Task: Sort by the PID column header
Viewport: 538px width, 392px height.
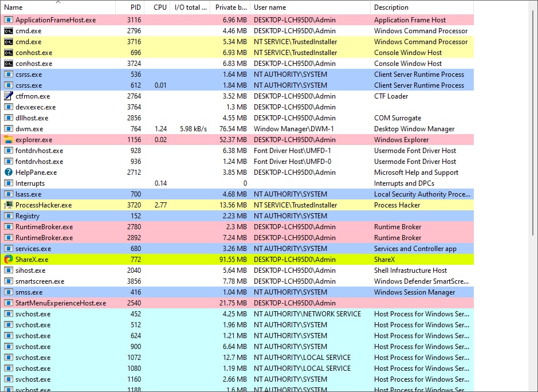Action: (x=130, y=7)
